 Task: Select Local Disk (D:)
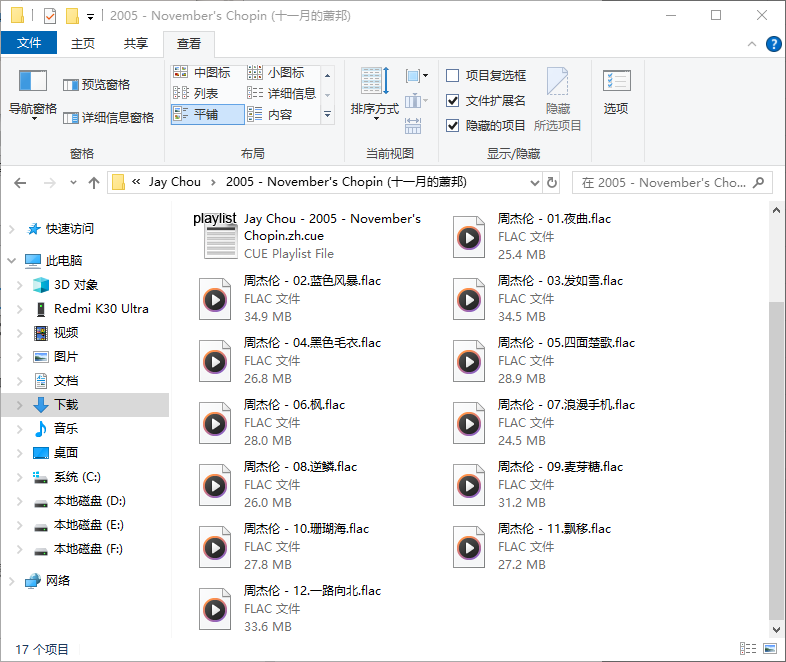tap(89, 501)
